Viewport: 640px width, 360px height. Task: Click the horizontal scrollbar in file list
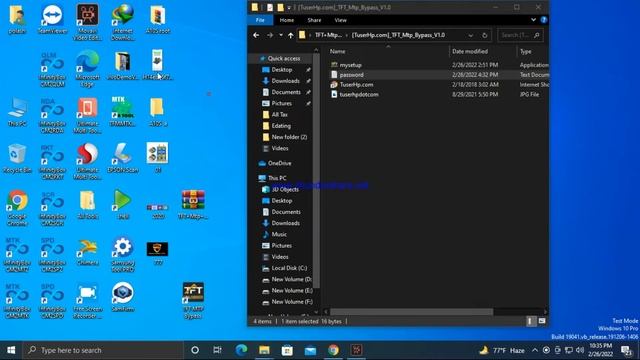click(411, 312)
